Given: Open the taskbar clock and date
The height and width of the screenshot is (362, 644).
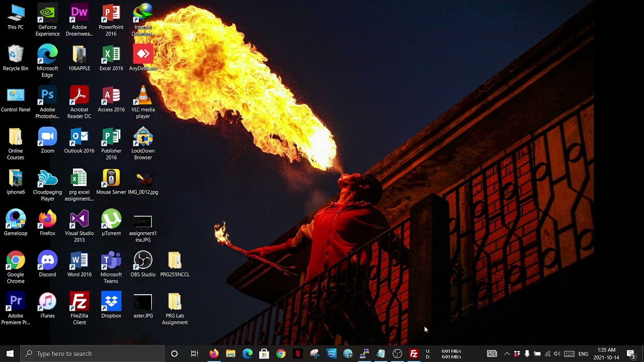Looking at the screenshot, I should point(606,353).
